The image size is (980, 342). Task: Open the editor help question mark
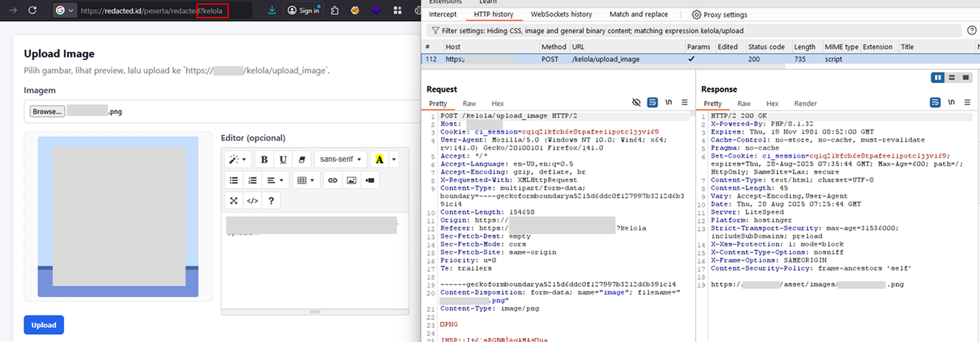[271, 200]
